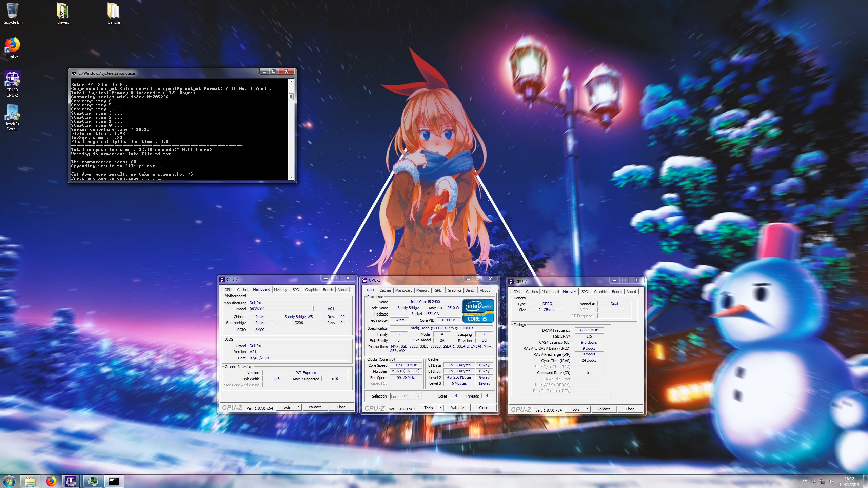Click Close button in CPU window
Viewport: 868px width, 488px height.
(484, 408)
